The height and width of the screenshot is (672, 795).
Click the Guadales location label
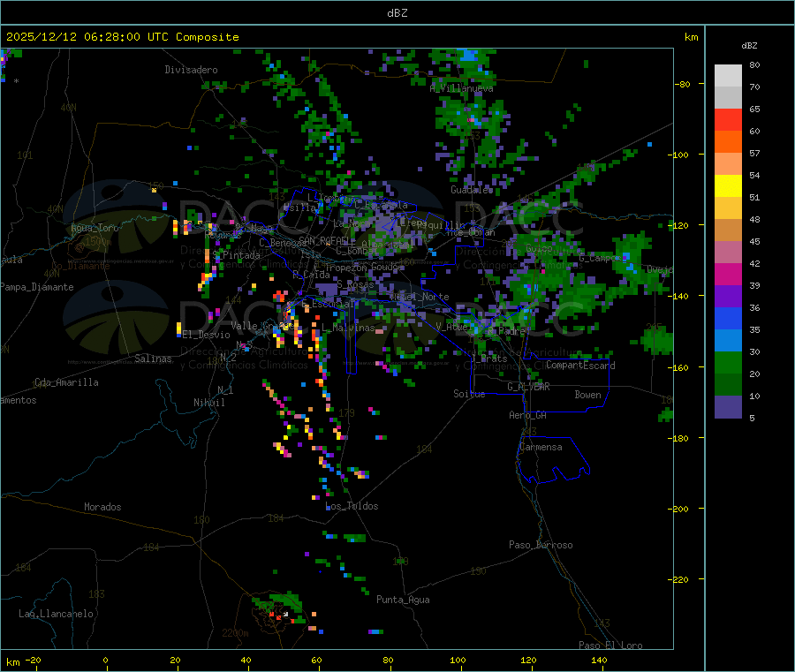(x=472, y=190)
